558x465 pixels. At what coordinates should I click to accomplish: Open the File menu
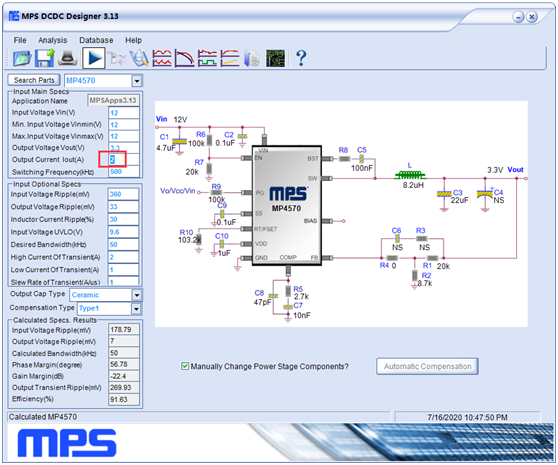pos(20,40)
